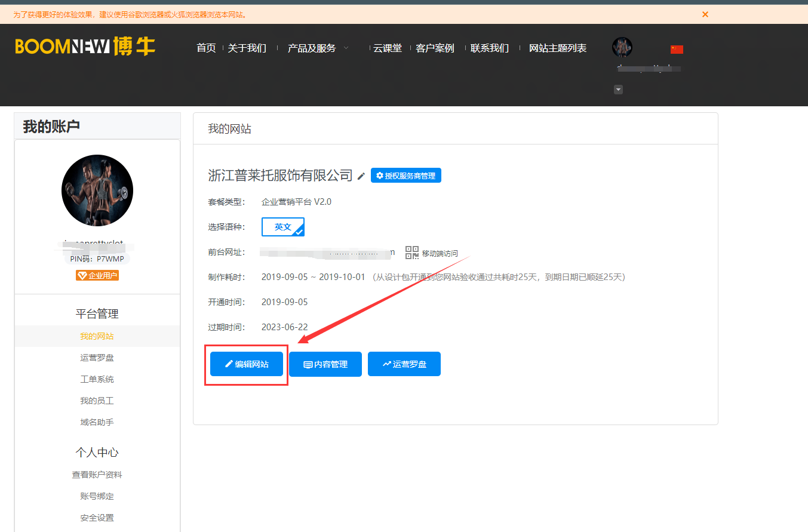The width and height of the screenshot is (808, 532).
Task: Click the 企业用户 badge in the sidebar
Action: click(97, 275)
